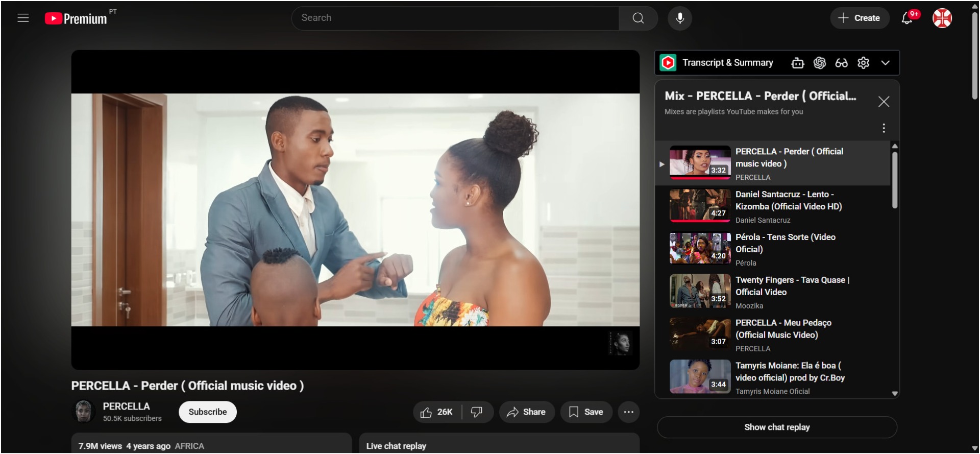Click the 50.5K subscribers text
Viewport: 980px width, 454px height.
pos(132,419)
